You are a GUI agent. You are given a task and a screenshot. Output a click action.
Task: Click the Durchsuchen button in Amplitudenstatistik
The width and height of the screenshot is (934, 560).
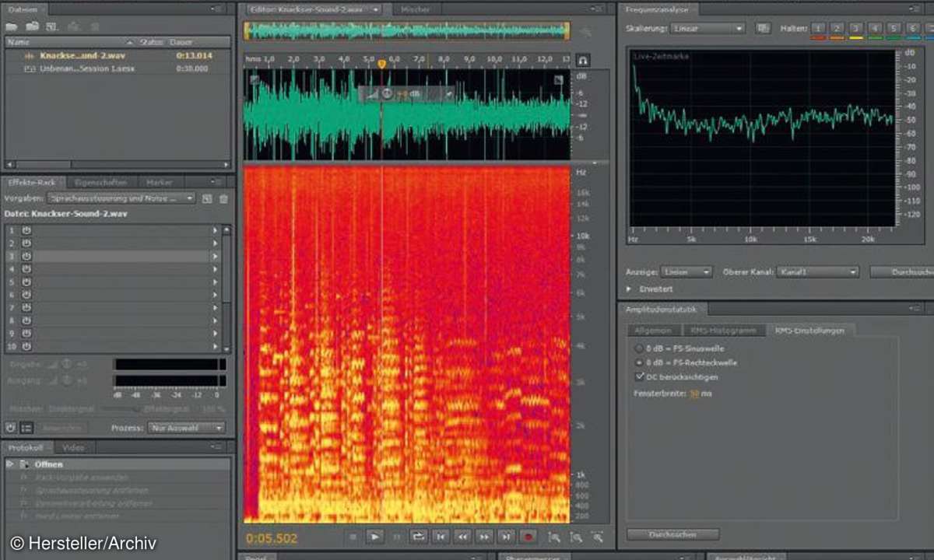[x=673, y=534]
